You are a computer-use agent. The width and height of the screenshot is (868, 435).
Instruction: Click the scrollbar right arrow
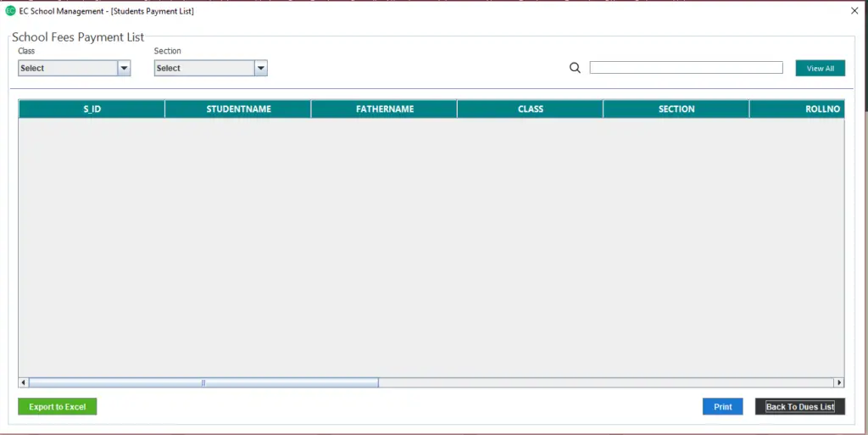coord(839,382)
